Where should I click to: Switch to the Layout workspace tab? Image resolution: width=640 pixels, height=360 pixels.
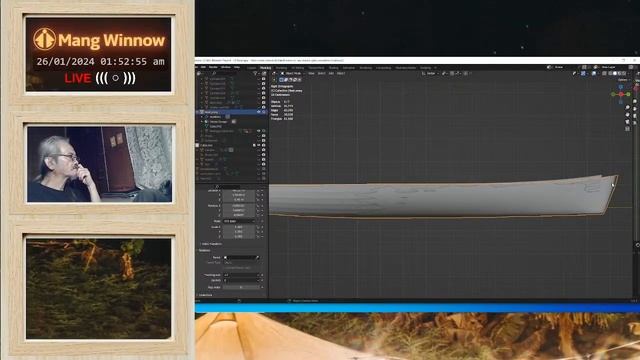click(x=251, y=68)
